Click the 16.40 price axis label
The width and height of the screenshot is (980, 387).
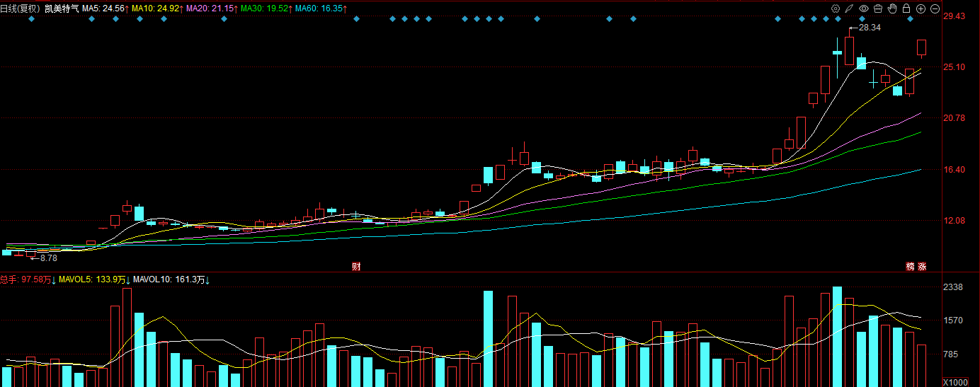[x=955, y=169]
